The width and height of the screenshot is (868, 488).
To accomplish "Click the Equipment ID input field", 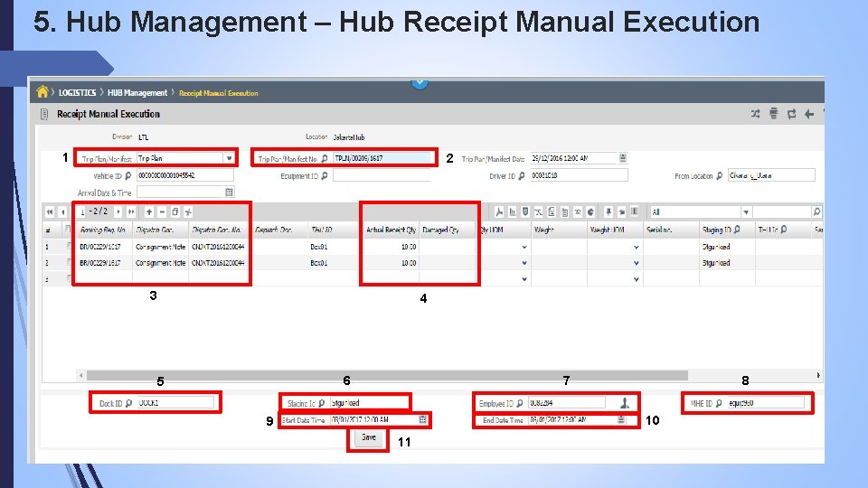I will point(381,175).
